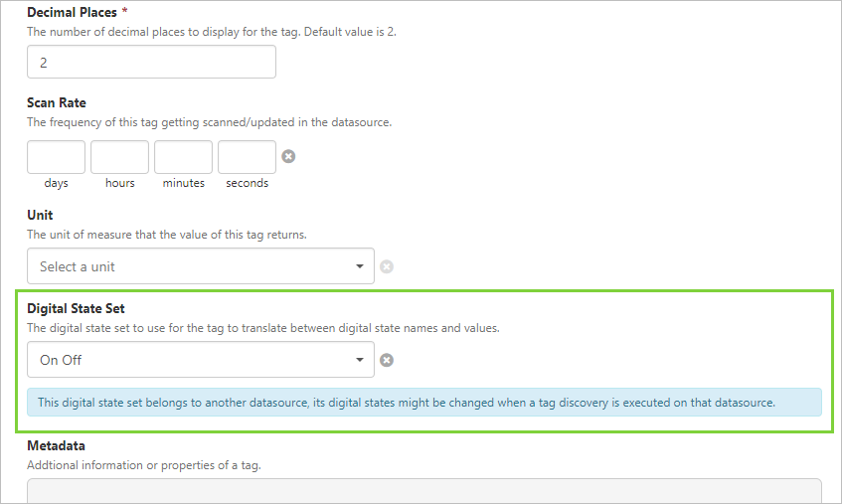Click the Metadata heading label

coord(56,445)
